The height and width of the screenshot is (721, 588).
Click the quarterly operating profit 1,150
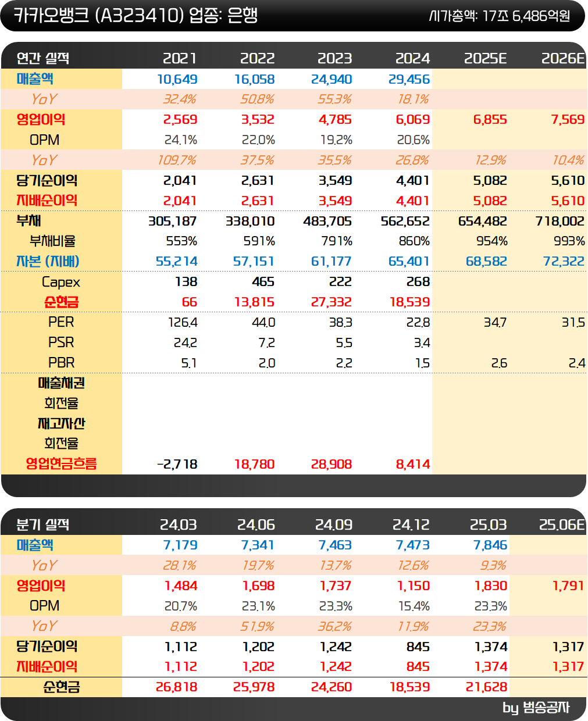click(x=414, y=586)
